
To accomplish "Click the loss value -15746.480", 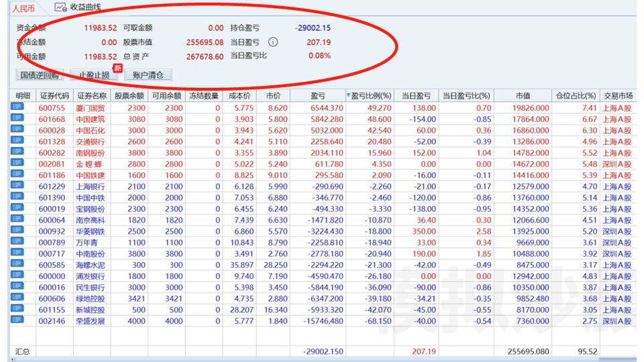I will pos(323,321).
